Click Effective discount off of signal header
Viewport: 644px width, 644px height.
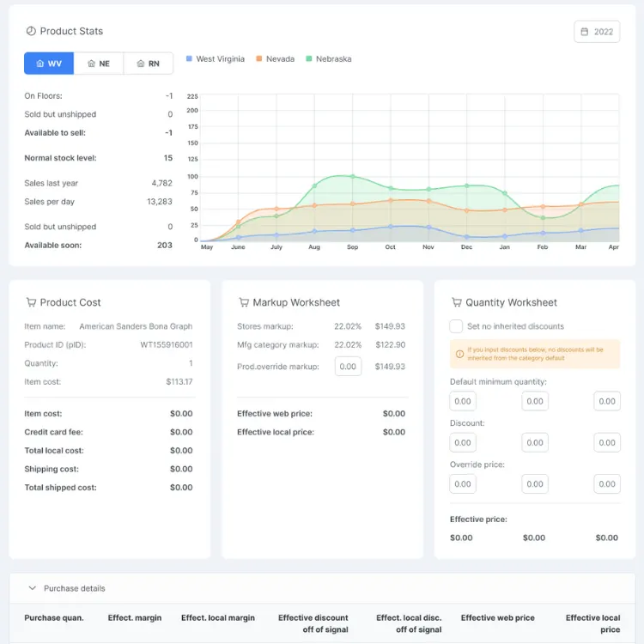click(313, 623)
